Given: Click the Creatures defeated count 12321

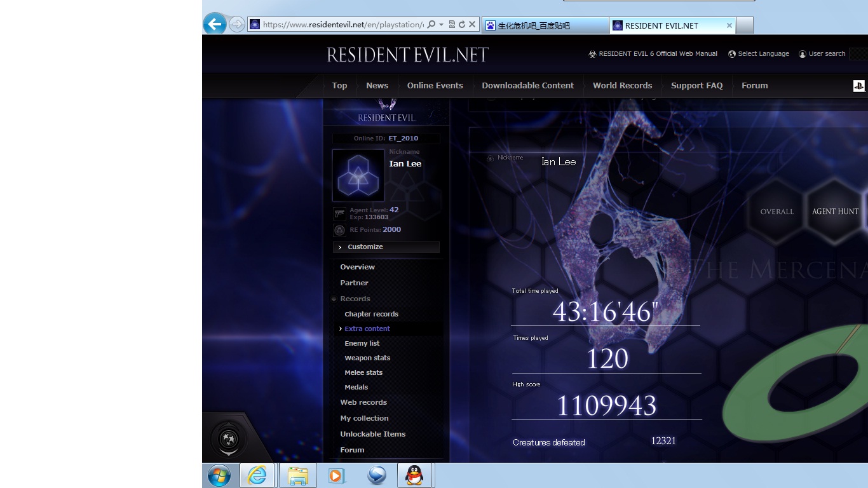Looking at the screenshot, I should tap(663, 441).
